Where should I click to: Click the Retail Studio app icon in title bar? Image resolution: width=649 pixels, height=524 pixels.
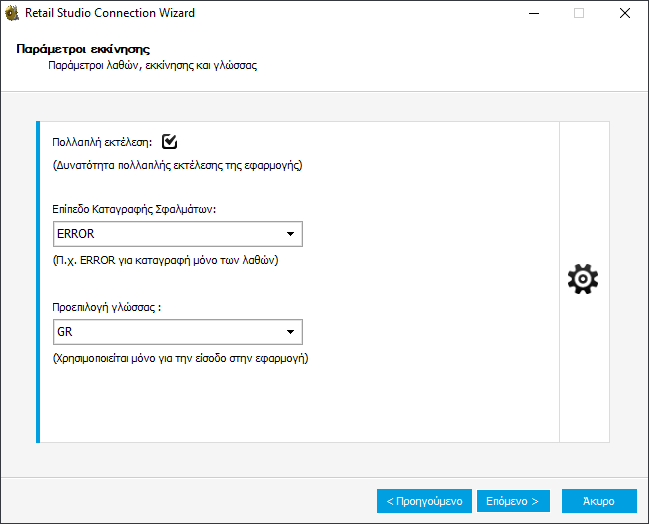(13, 14)
